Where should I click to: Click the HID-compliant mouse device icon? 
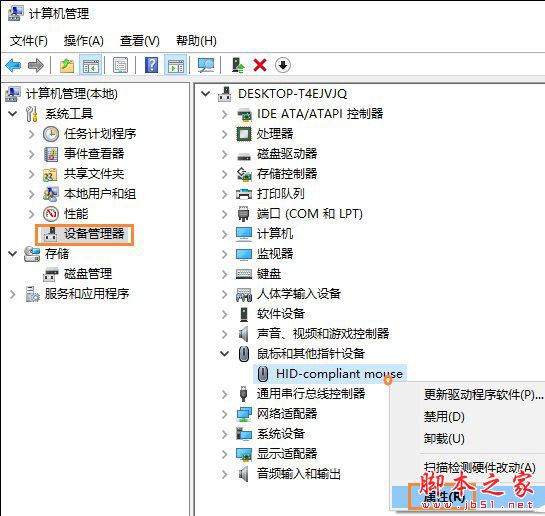(263, 374)
